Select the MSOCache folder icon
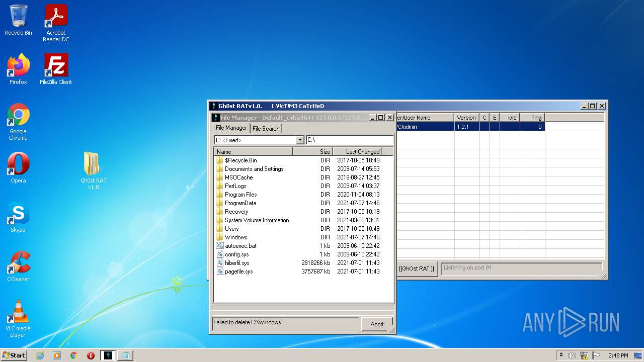644x362 pixels. (220, 177)
